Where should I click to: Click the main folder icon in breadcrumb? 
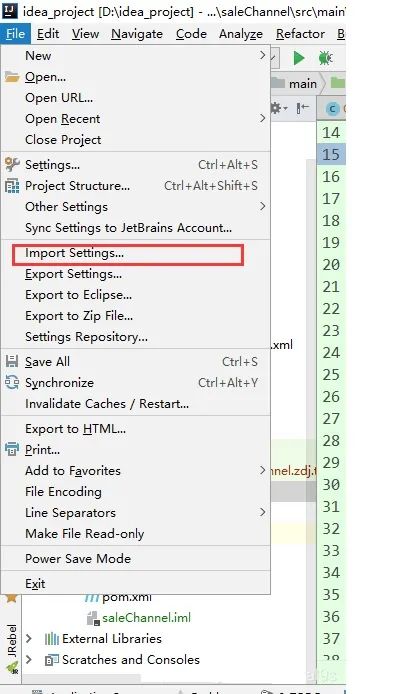(277, 83)
